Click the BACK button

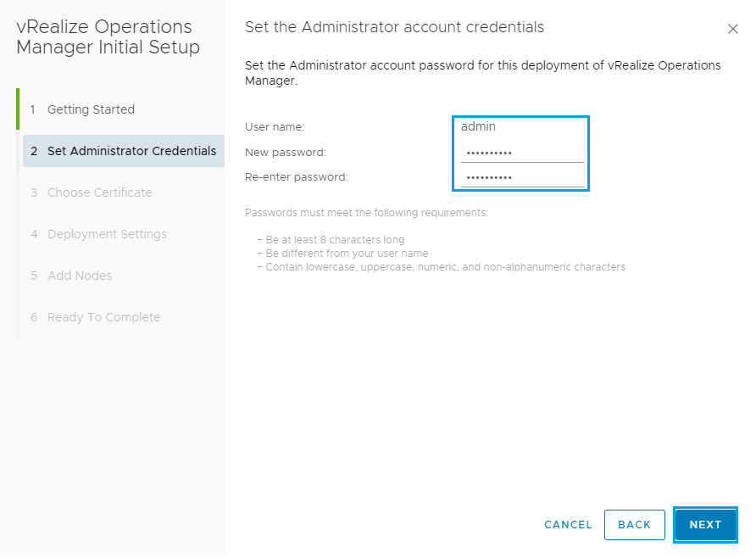(634, 525)
